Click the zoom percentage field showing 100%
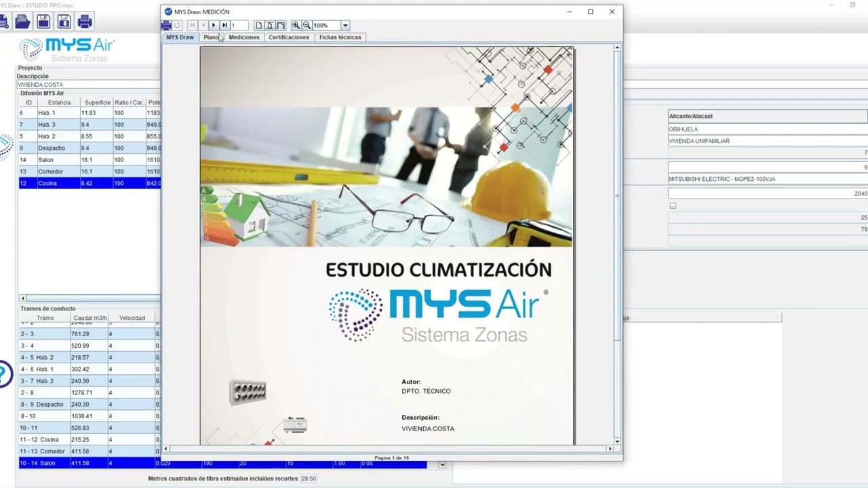868x488 pixels. pyautogui.click(x=326, y=25)
